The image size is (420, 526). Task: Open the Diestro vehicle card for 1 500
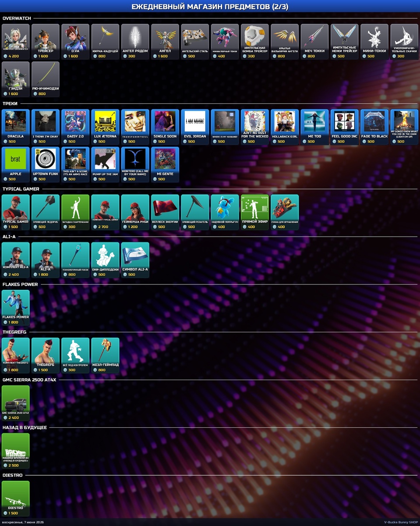tap(16, 499)
